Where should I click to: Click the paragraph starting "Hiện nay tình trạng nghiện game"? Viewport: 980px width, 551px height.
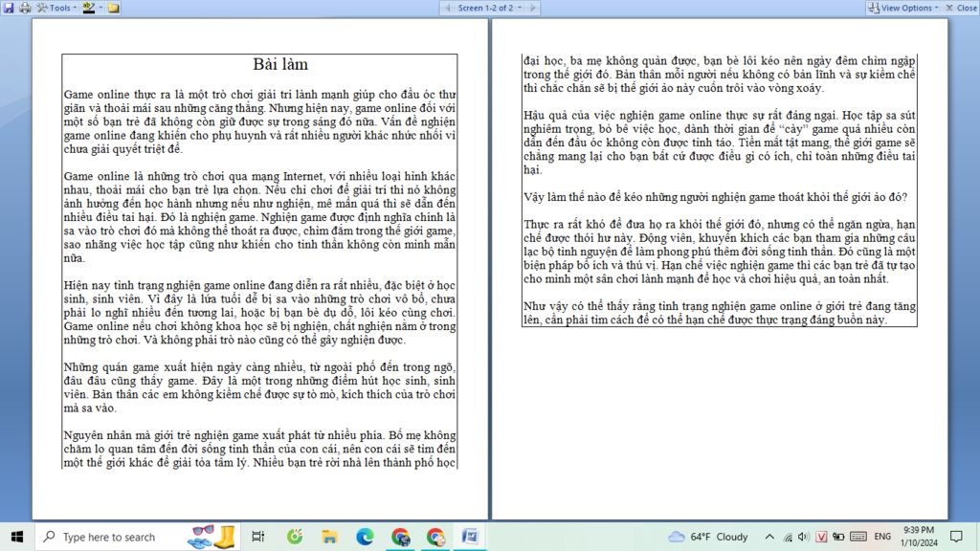click(x=259, y=313)
